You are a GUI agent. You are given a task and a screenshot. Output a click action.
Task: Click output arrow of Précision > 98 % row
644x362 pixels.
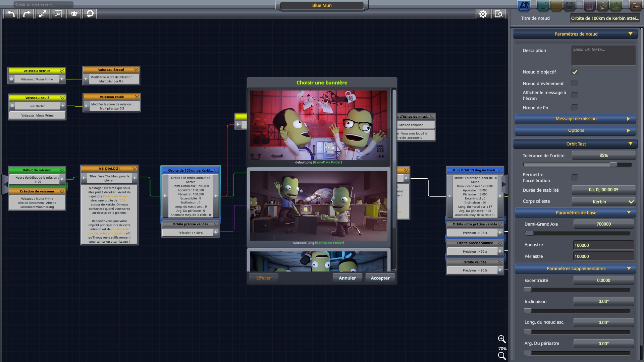coord(500,233)
